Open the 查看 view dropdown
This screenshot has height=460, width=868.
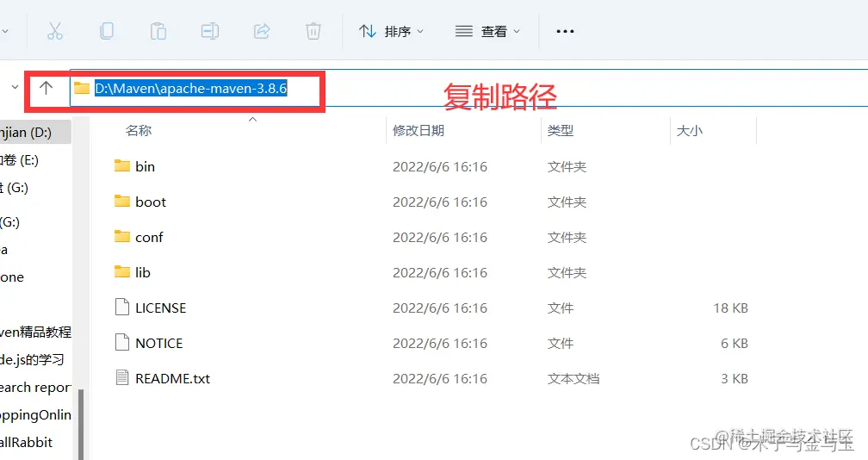(487, 32)
